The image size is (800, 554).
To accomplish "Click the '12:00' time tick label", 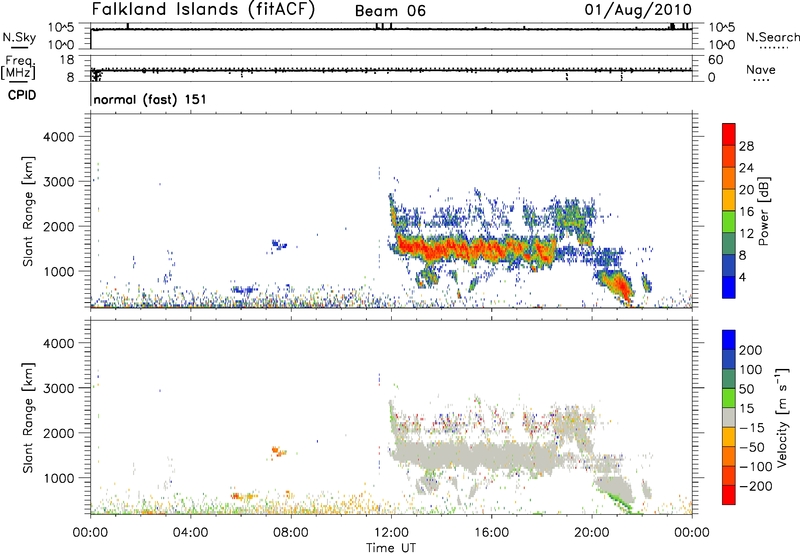I will click(391, 533).
